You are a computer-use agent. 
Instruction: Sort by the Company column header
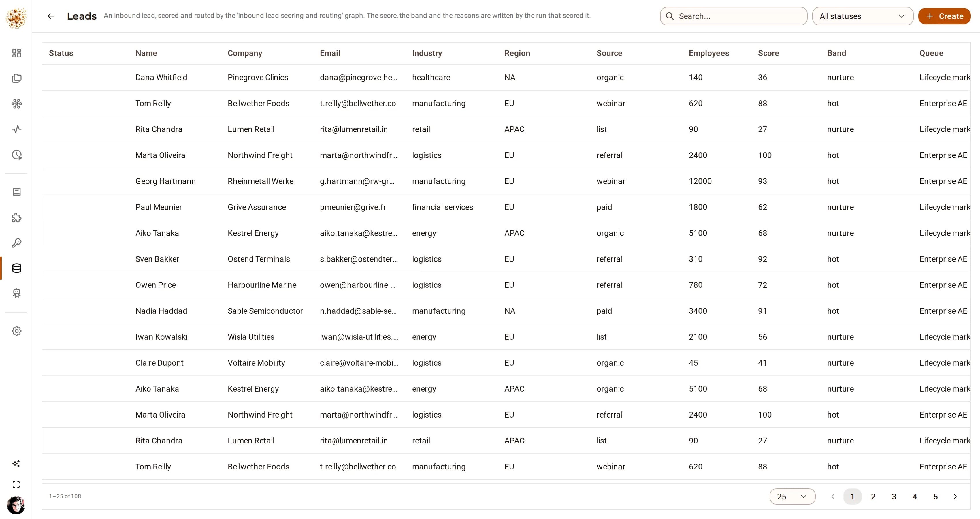tap(245, 53)
